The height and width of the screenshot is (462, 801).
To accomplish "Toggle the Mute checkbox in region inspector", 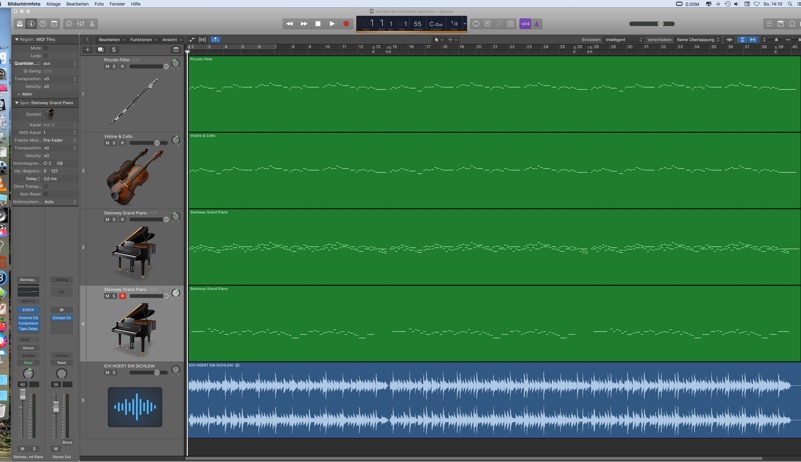I will click(45, 48).
